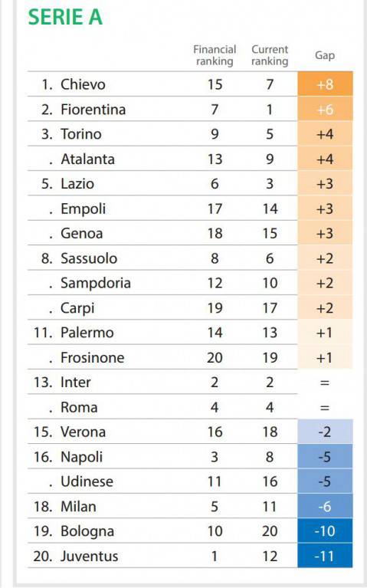Click Torino's +4 gap cell
The width and height of the screenshot is (367, 588).
325,134
